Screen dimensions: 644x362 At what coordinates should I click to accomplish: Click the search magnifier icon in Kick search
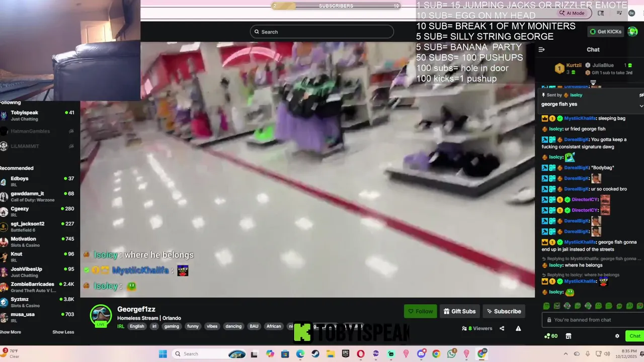pos(257,32)
